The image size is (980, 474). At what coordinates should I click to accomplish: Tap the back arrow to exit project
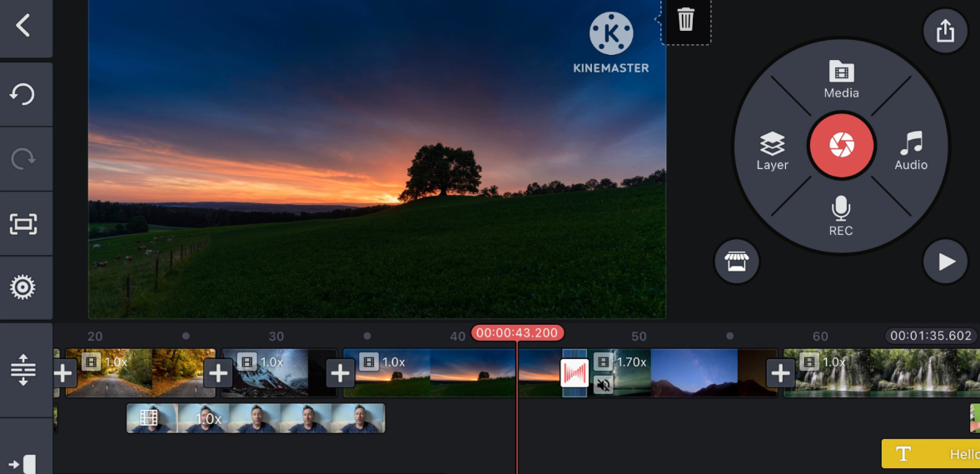tap(23, 26)
